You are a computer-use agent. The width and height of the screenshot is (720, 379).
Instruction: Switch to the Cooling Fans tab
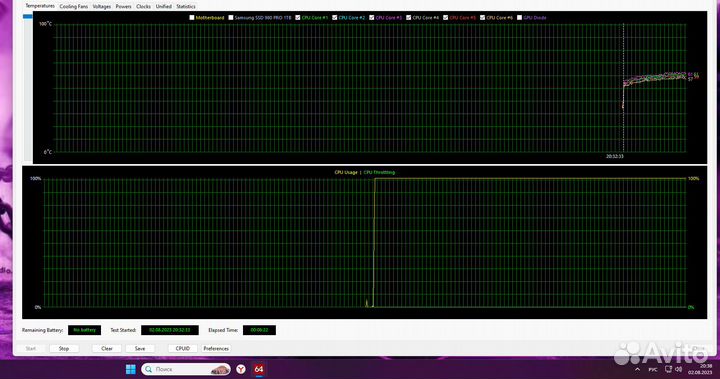pyautogui.click(x=73, y=6)
